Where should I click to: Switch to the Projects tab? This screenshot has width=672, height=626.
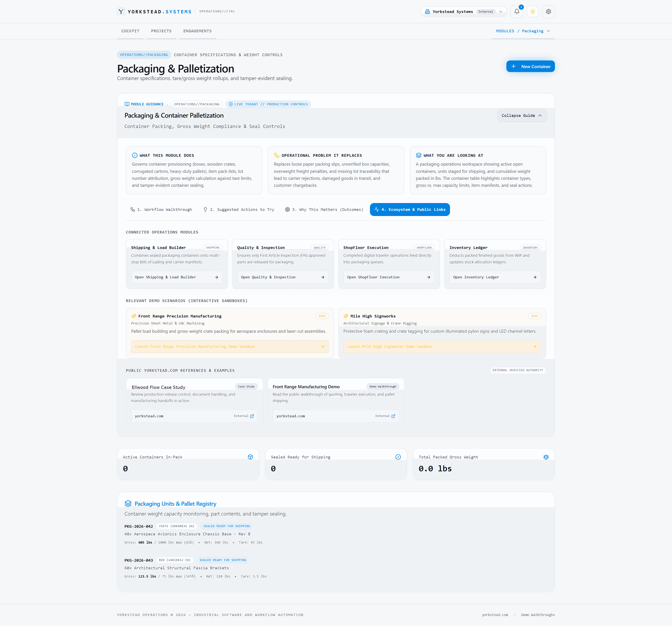161,31
